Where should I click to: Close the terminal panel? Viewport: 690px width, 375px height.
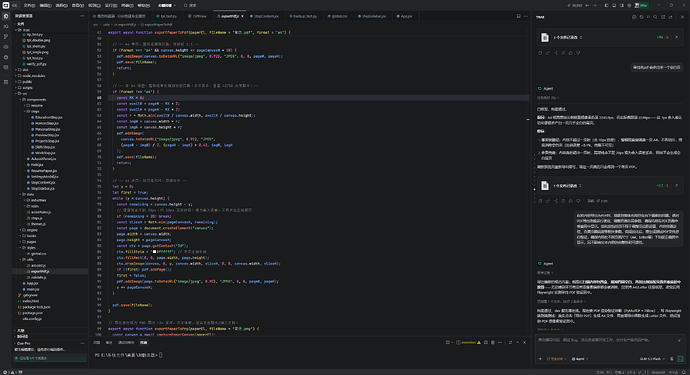click(x=525, y=342)
